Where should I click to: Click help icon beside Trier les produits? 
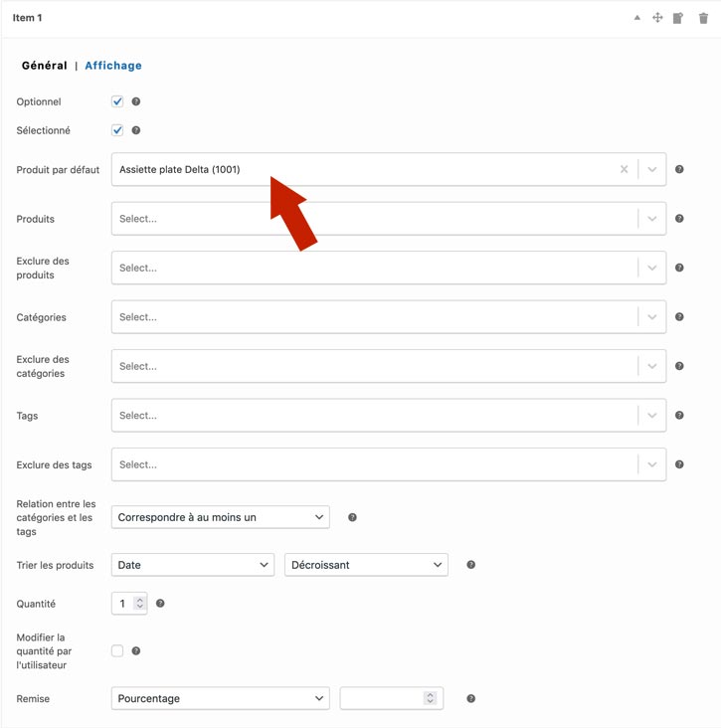tap(470, 565)
